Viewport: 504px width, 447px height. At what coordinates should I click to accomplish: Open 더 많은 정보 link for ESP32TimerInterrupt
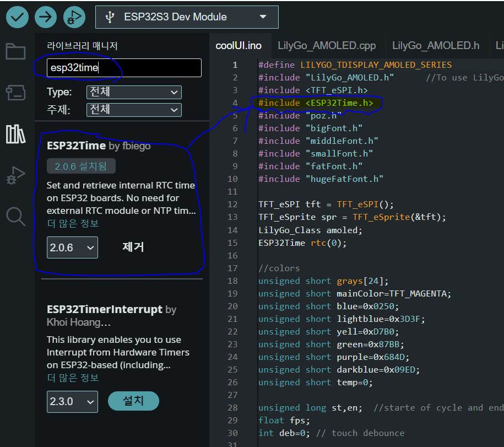[73, 378]
